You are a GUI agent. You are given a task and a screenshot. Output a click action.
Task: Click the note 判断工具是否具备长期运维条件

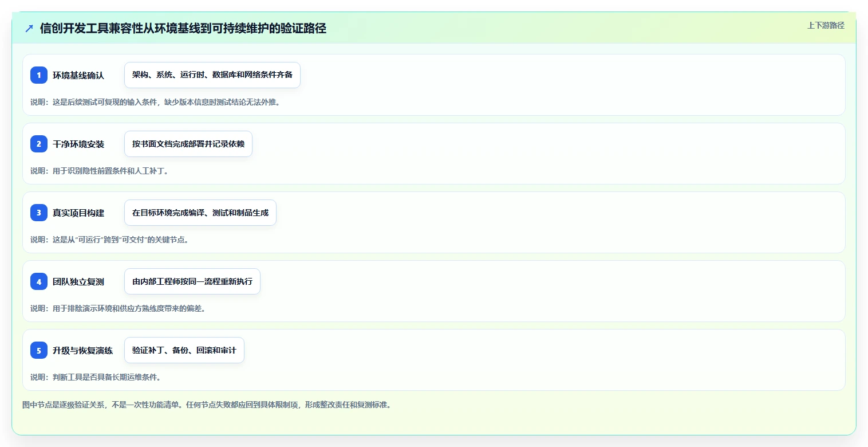pos(96,377)
